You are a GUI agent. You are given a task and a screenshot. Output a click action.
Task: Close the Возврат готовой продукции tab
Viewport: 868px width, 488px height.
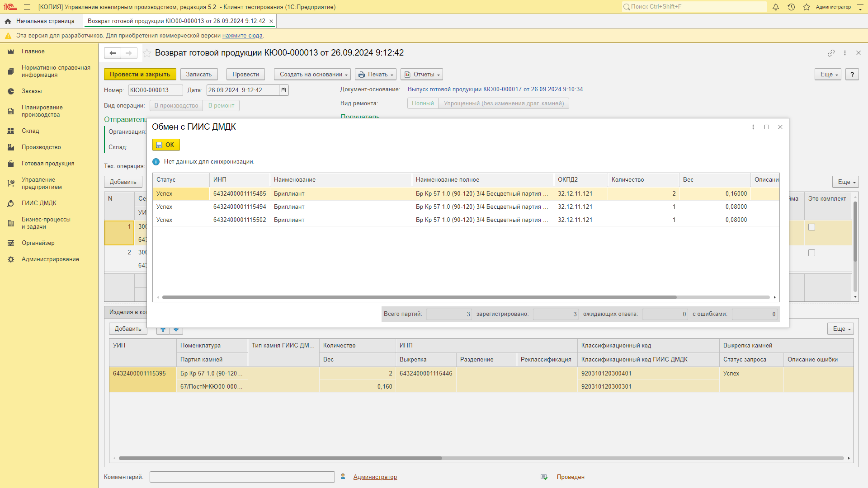pos(271,21)
